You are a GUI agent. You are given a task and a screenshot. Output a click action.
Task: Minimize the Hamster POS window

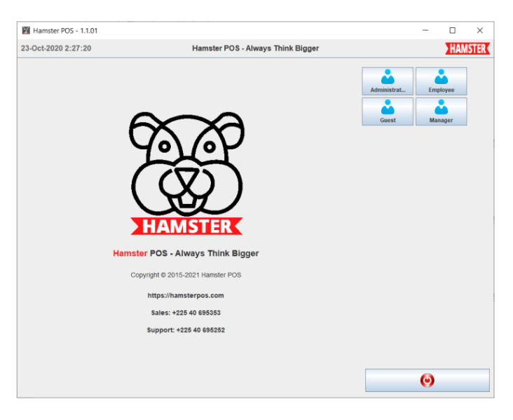[425, 30]
